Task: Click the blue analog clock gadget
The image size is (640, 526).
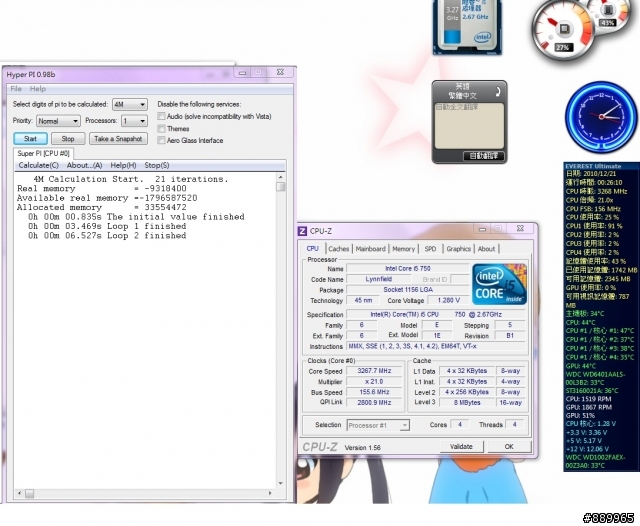Action: pos(601,116)
